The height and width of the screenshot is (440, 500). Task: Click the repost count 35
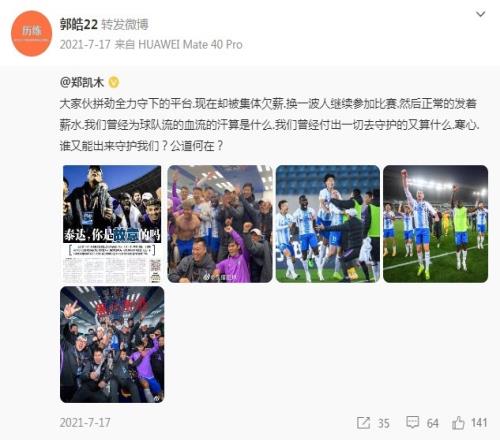click(383, 423)
